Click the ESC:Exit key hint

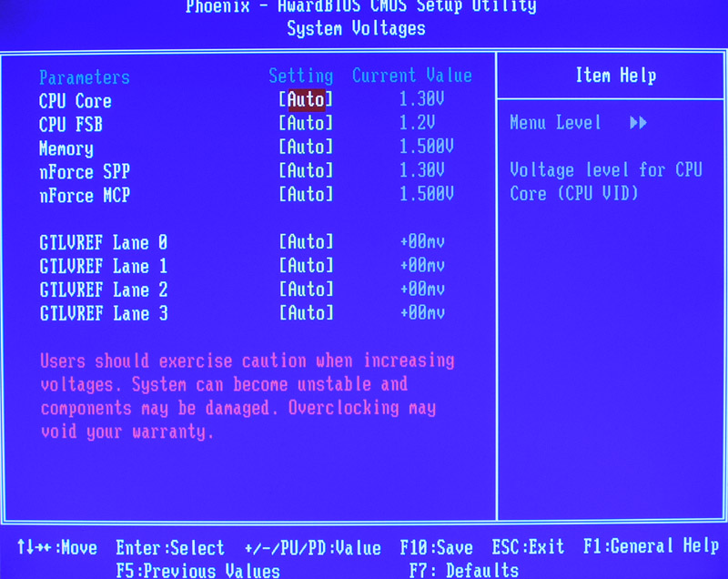click(528, 546)
